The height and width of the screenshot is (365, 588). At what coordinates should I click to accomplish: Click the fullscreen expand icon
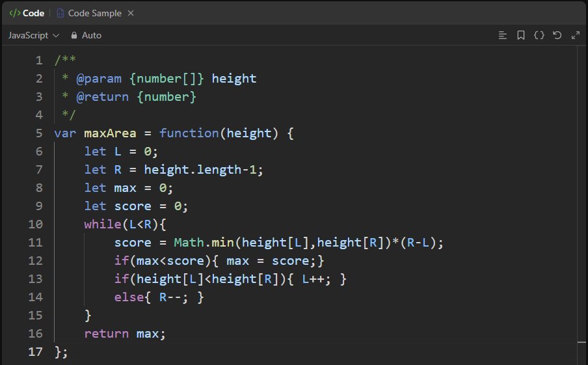(x=575, y=35)
